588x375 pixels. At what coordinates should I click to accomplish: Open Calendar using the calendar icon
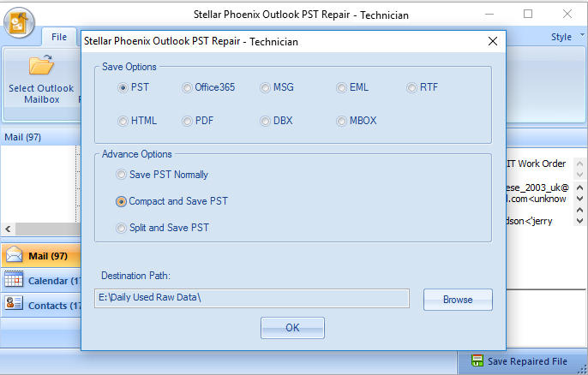14,279
